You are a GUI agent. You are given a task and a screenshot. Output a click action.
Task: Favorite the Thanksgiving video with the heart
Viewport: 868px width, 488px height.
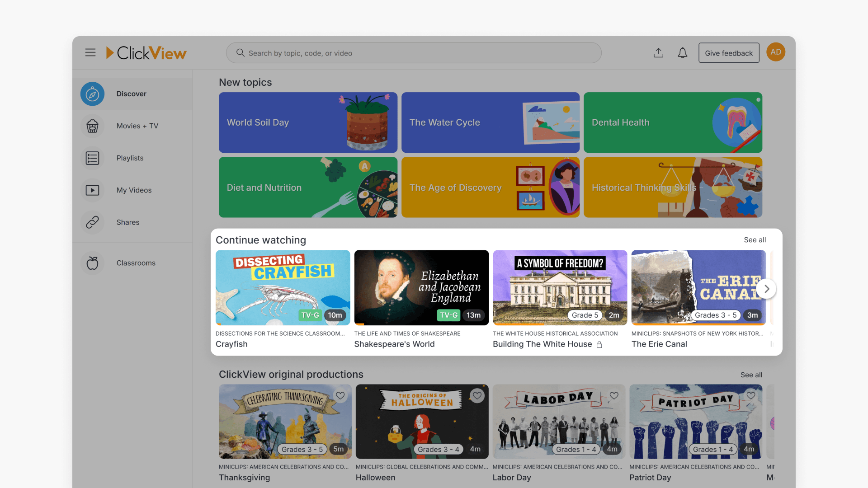point(340,395)
